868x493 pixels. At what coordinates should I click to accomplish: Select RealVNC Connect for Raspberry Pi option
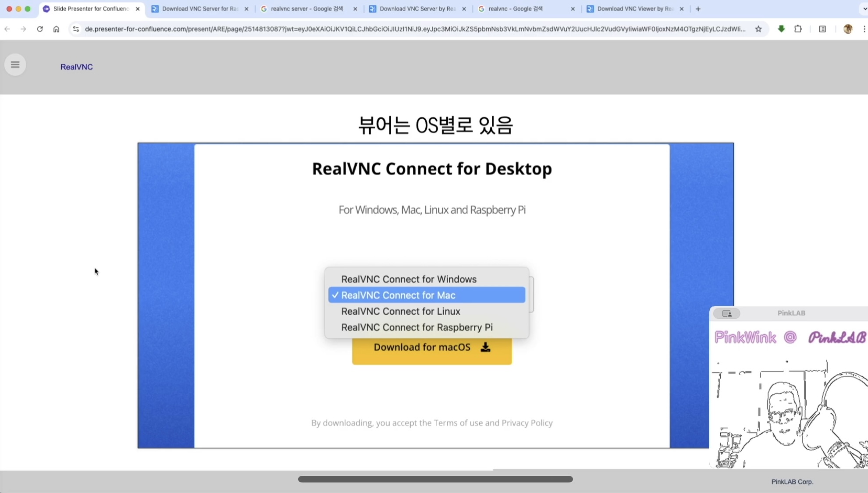(x=416, y=327)
